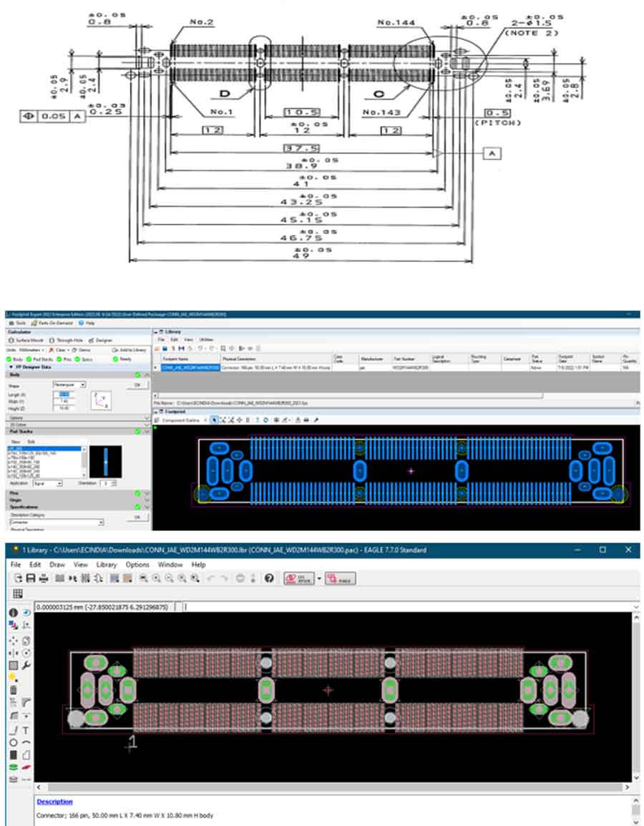Click the Undo arrow in EAGLE toolbar
This screenshot has height=826, width=644.
point(211,578)
